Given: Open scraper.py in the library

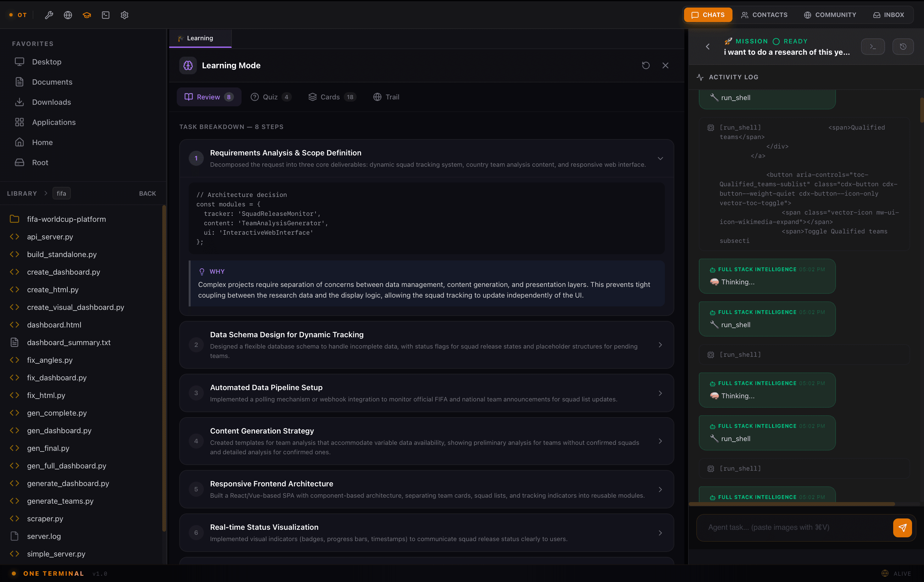Looking at the screenshot, I should tap(45, 519).
